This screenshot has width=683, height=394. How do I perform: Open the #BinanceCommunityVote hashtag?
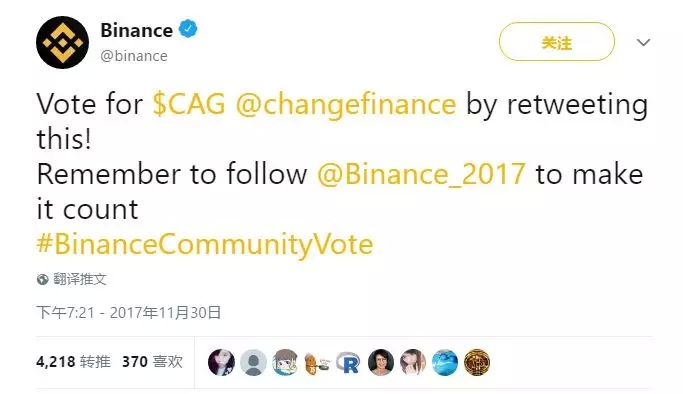point(205,244)
